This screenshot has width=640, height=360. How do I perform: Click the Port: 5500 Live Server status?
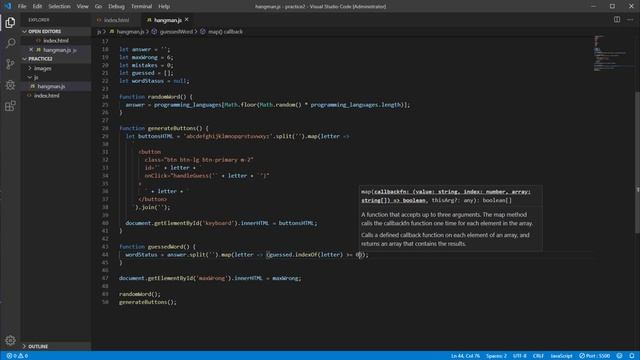click(x=594, y=356)
